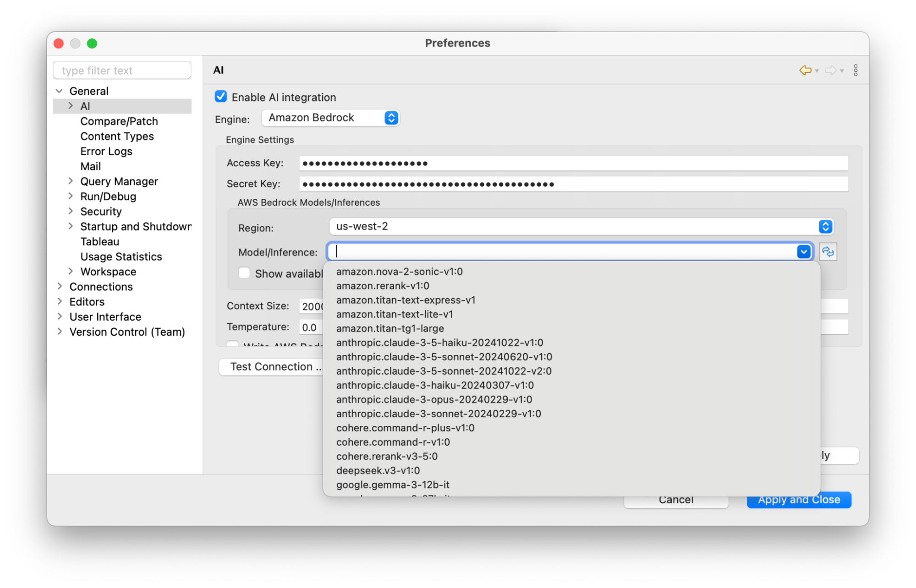The height and width of the screenshot is (588, 916).
Task: Click the Model/Inference combo arrow button
Action: [804, 251]
